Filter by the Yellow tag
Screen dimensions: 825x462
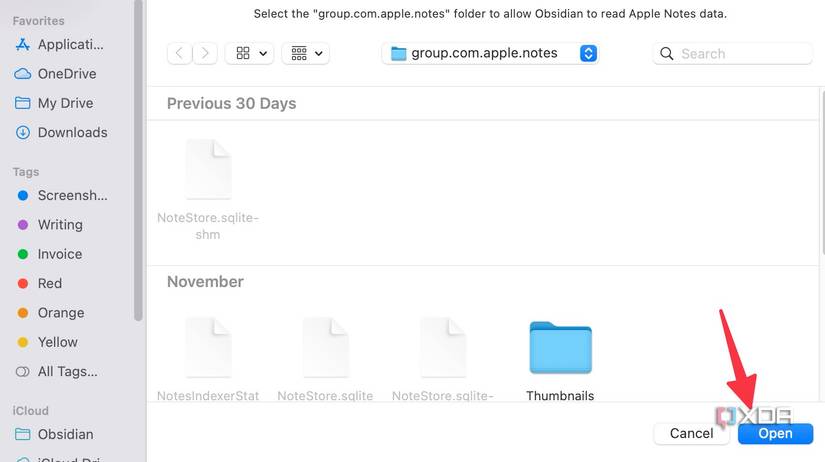click(x=47, y=343)
